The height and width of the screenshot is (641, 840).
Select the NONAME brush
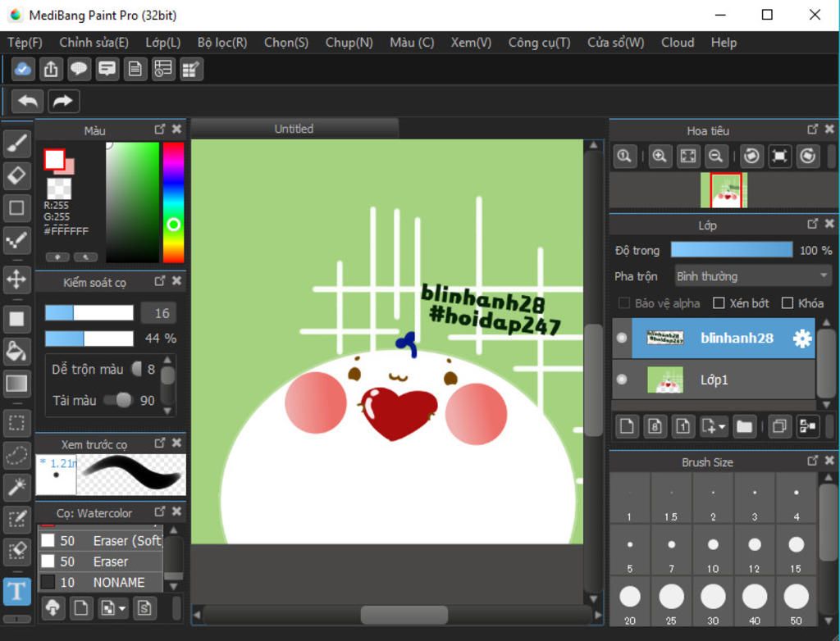101,582
